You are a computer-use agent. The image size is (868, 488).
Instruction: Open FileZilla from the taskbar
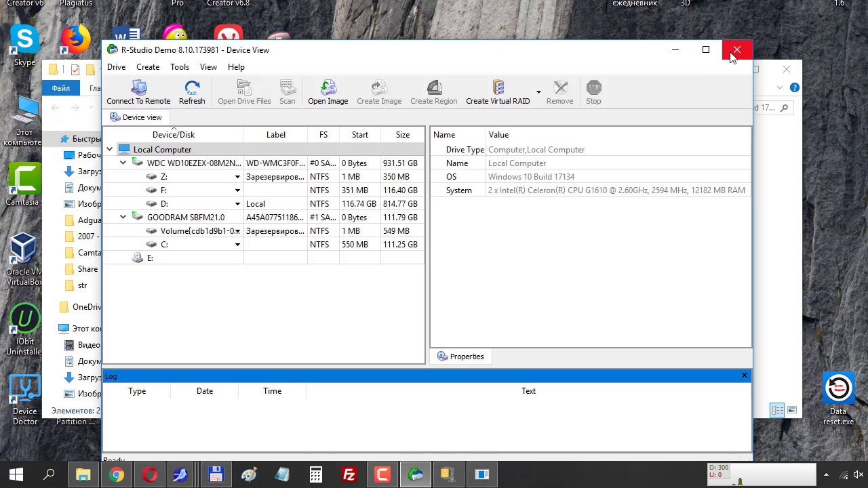point(349,474)
